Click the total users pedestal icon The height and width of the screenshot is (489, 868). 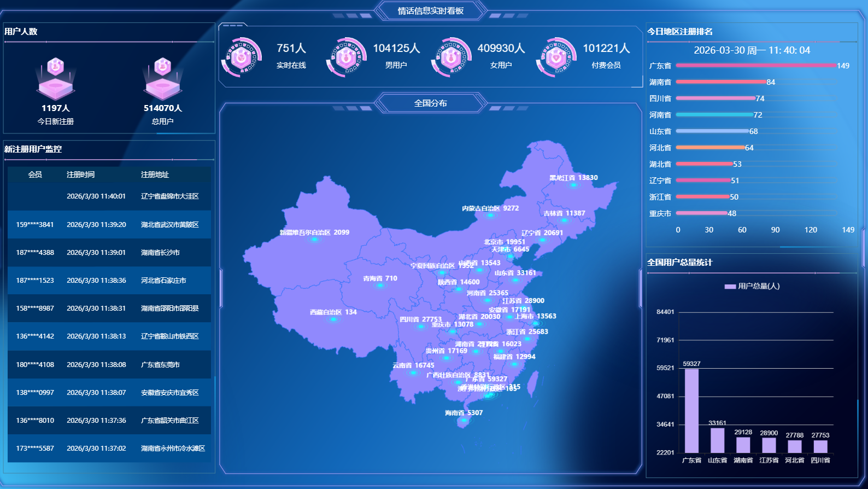pos(162,79)
